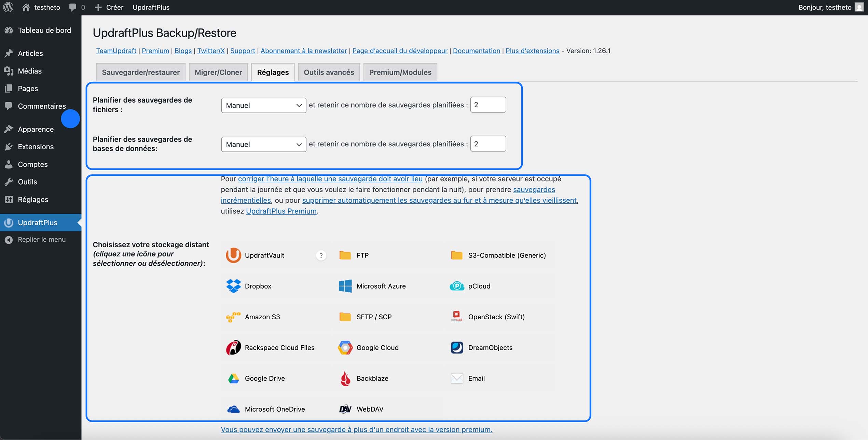Click the UpdraftPlus Premium link
868x440 pixels.
(x=281, y=211)
